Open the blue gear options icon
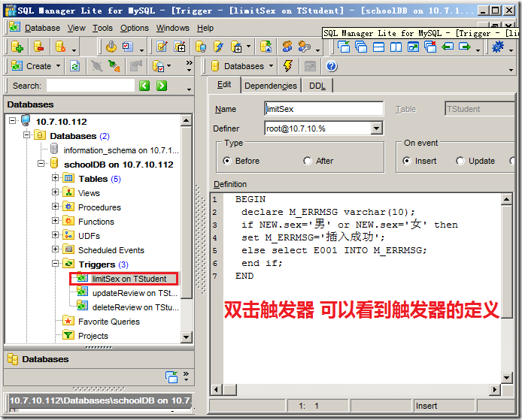Viewport: 522px width, 420px height. (498, 47)
